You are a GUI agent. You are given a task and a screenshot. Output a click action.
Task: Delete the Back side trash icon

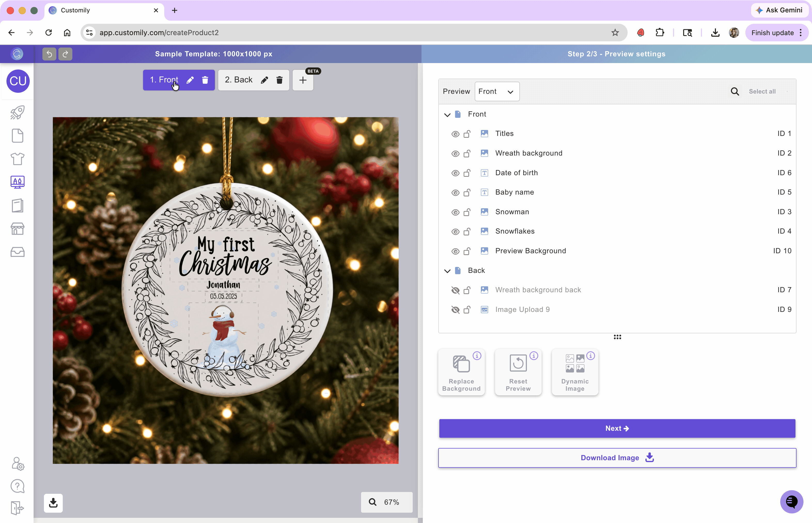pos(279,80)
